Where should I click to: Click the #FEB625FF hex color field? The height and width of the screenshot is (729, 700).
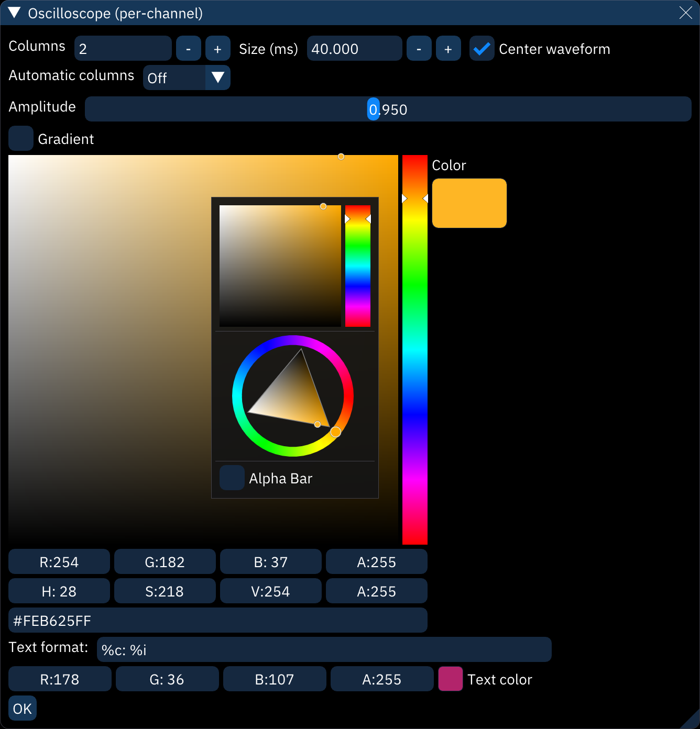coord(218,620)
